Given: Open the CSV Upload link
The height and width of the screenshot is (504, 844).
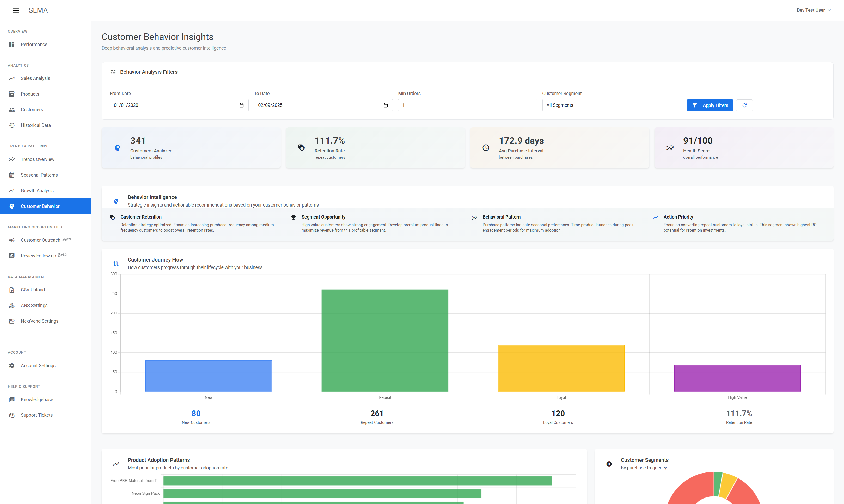Looking at the screenshot, I should [46, 290].
